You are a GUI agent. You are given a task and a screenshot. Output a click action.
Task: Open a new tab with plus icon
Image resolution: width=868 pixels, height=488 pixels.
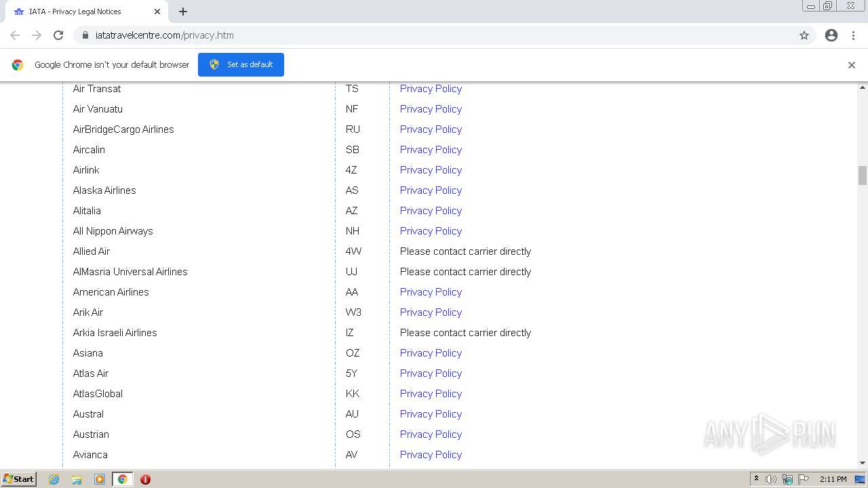coord(183,12)
